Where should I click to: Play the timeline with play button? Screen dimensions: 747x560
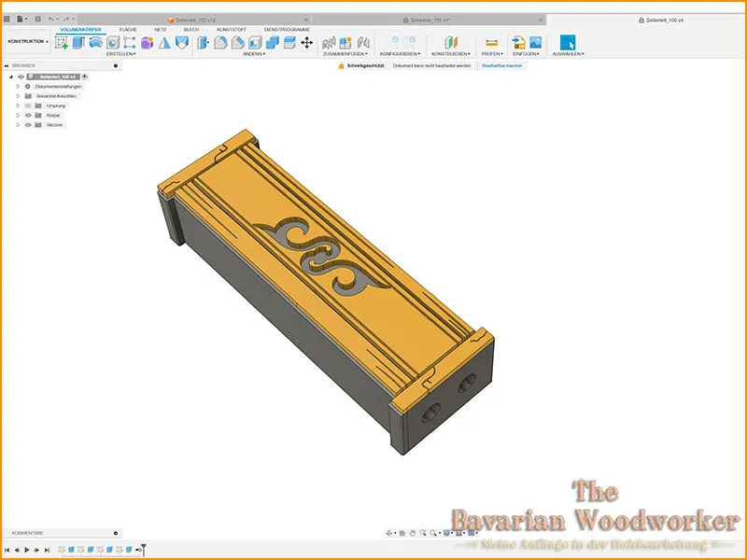[x=27, y=550]
